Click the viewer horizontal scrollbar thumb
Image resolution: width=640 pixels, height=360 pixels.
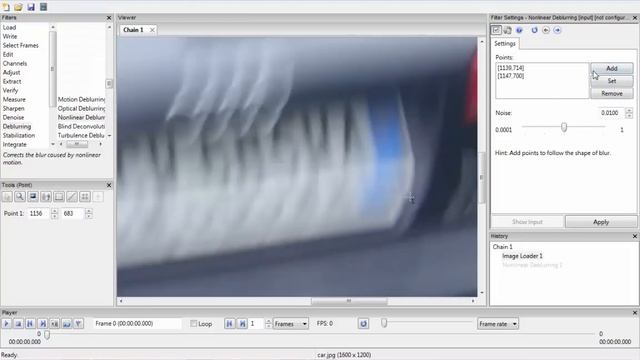tap(349, 301)
